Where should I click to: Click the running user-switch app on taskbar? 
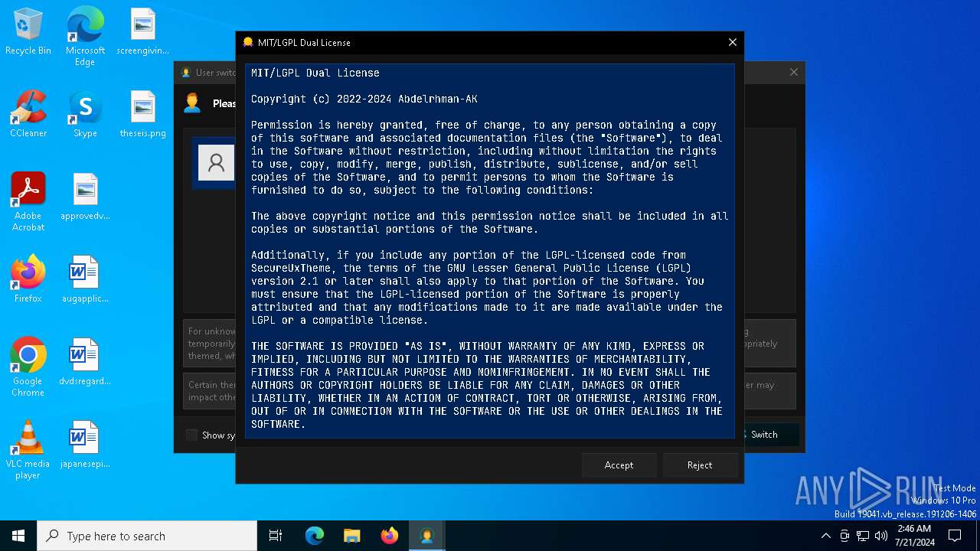(x=427, y=536)
